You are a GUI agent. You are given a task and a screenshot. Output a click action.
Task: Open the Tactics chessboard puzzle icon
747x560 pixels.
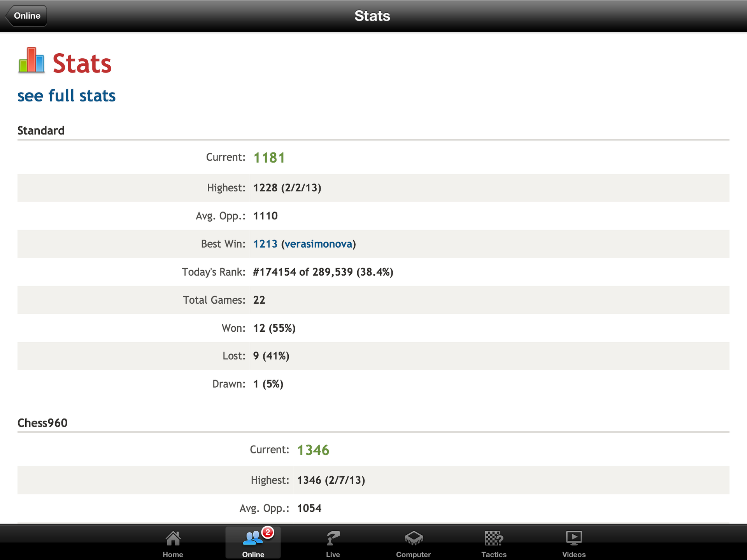[x=494, y=539]
